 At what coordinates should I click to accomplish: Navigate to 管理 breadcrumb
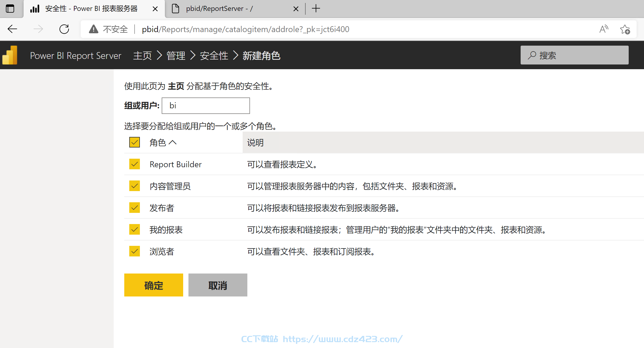pos(176,55)
